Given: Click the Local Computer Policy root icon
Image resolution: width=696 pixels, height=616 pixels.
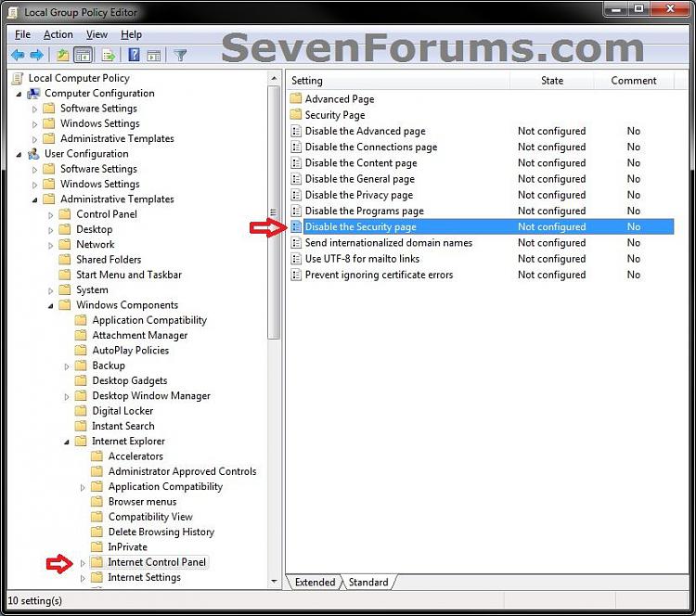Looking at the screenshot, I should click(18, 79).
